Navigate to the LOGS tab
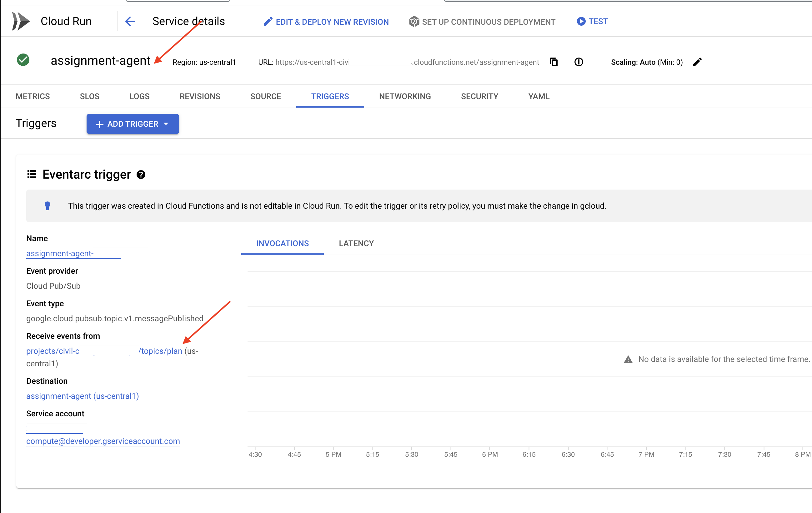The image size is (812, 513). (x=139, y=96)
